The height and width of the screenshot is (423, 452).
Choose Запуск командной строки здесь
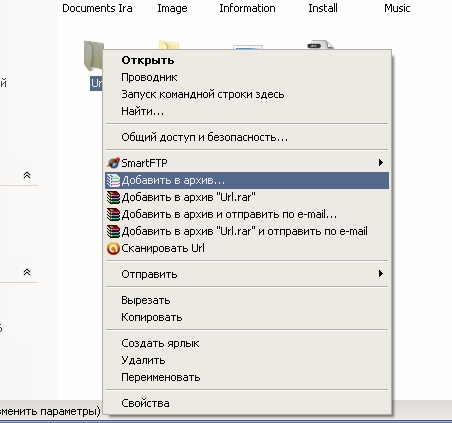203,94
